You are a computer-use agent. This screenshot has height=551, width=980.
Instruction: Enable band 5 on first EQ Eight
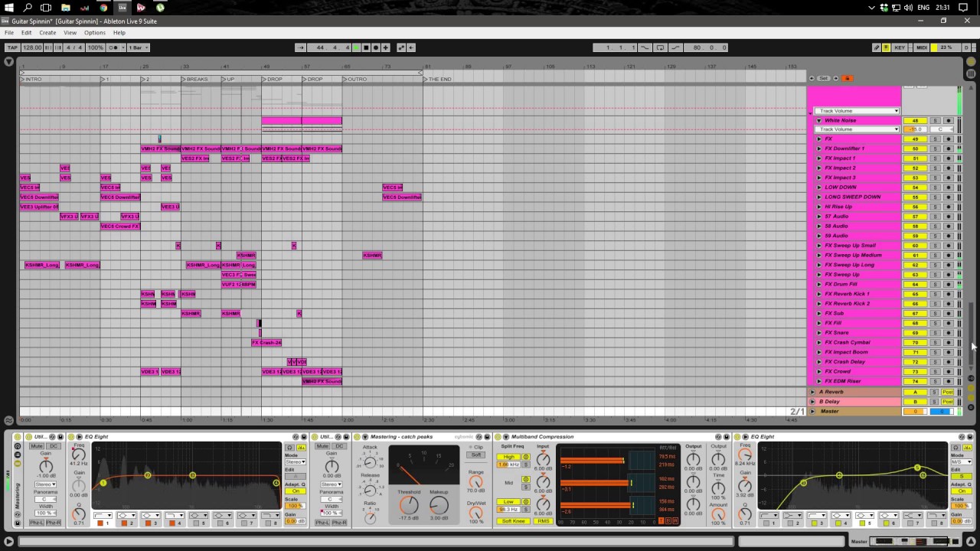pyautogui.click(x=196, y=523)
